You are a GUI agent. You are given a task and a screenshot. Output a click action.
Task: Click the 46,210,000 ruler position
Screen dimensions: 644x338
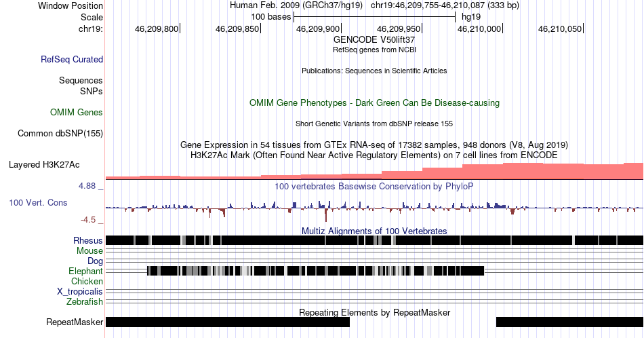pyautogui.click(x=480, y=29)
